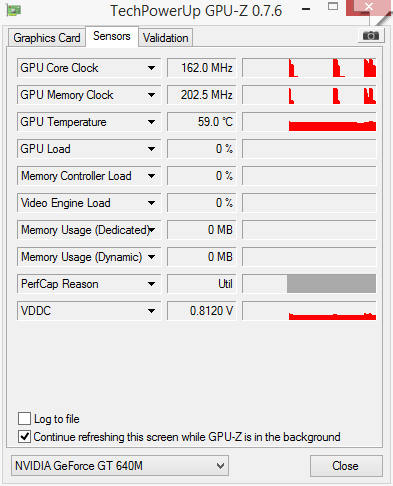Expand the VDDC sensor dropdown
The width and height of the screenshot is (393, 486).
pyautogui.click(x=151, y=311)
